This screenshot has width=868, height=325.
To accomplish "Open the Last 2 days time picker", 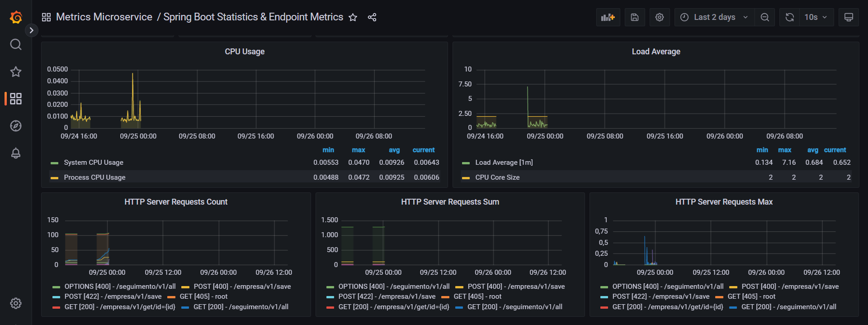I will pyautogui.click(x=714, y=17).
